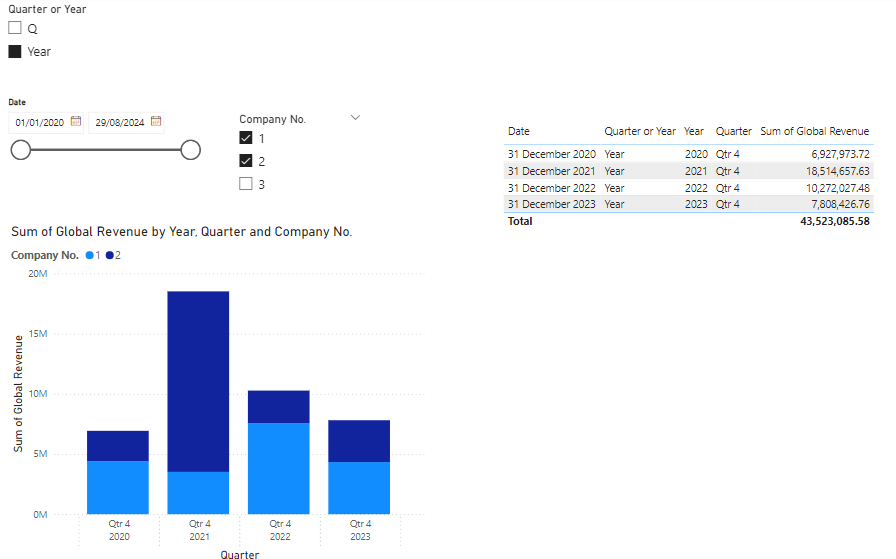Select Company 2 legend dot in chart
This screenshot has height=559, width=896.
pos(110,255)
